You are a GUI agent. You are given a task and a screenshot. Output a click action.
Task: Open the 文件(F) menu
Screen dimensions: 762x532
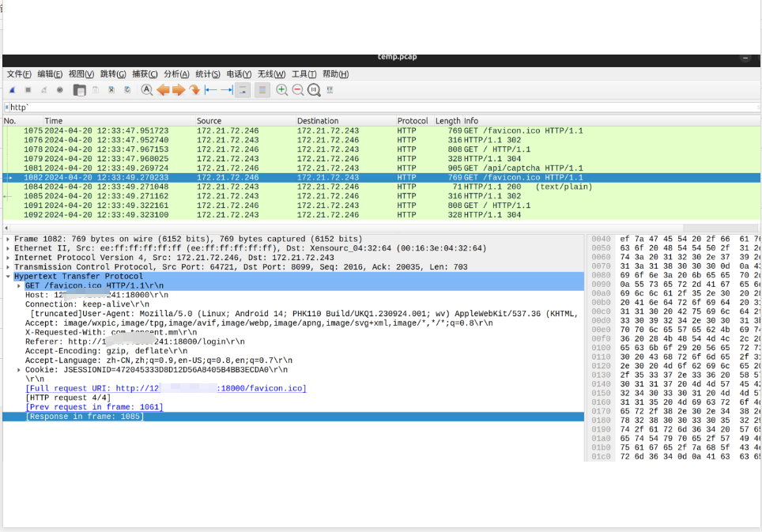tap(19, 74)
